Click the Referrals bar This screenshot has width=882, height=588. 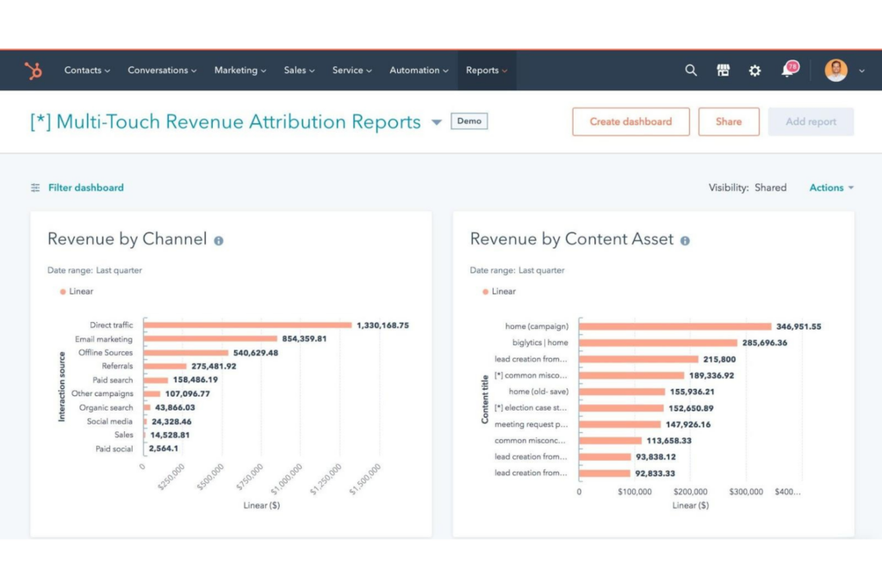tap(165, 366)
